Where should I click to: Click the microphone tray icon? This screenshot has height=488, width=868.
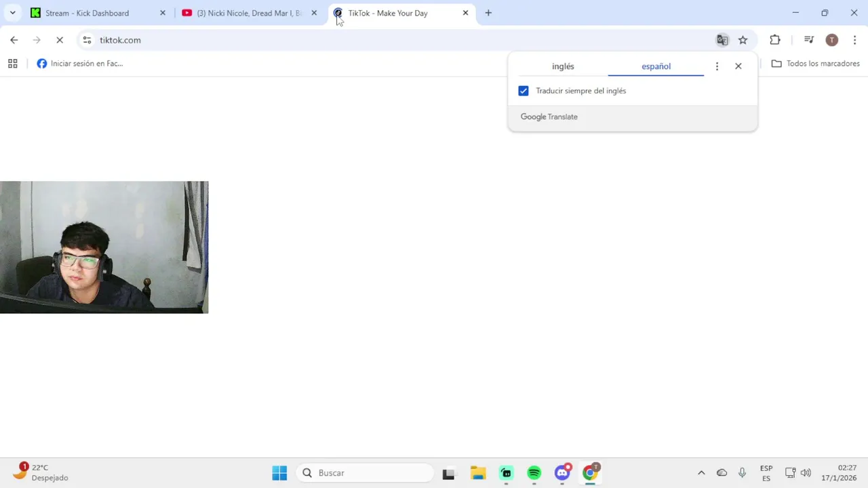pos(743,472)
